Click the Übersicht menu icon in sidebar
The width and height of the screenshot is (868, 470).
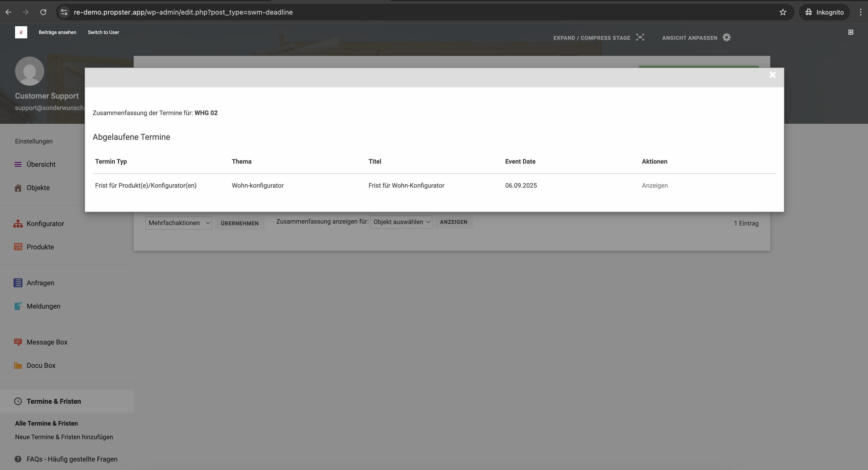pos(18,164)
